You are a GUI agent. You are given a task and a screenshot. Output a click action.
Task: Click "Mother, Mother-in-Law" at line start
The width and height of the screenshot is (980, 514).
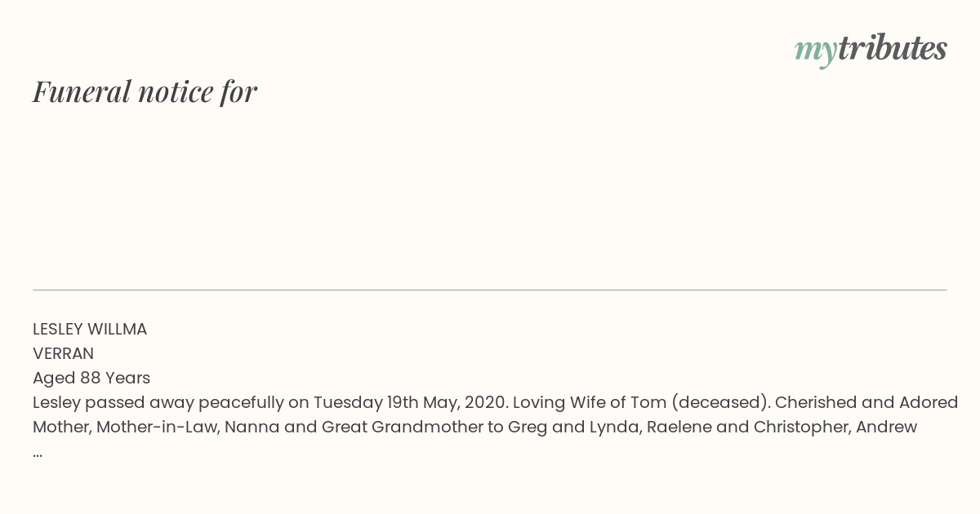(126, 427)
